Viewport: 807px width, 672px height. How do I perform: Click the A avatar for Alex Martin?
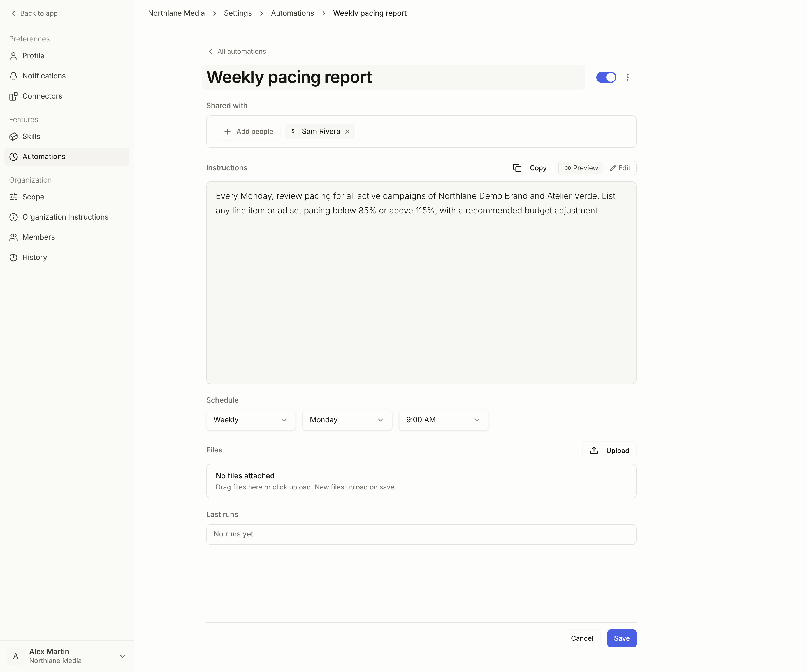(x=16, y=656)
